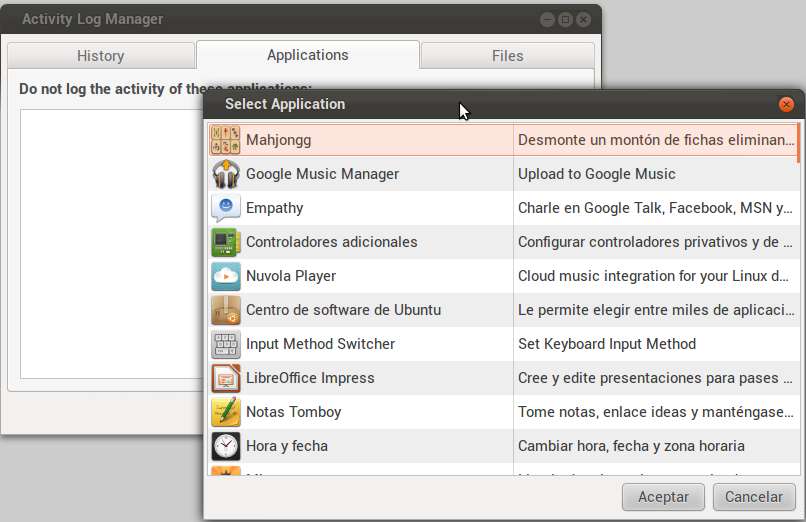Screen dimensions: 806x522
Task: Click 'Cree y edite presentaciones' description
Action: (x=655, y=378)
